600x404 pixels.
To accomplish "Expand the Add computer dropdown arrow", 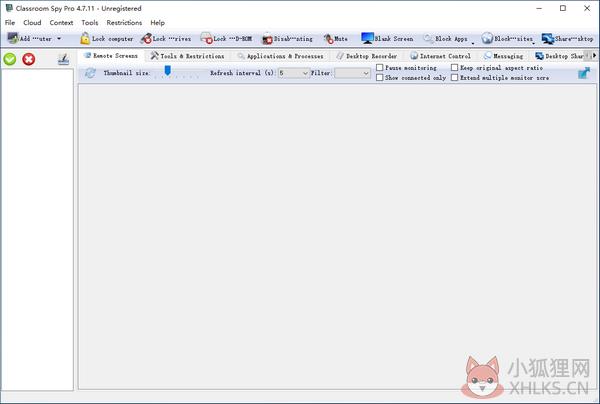I will click(59, 39).
